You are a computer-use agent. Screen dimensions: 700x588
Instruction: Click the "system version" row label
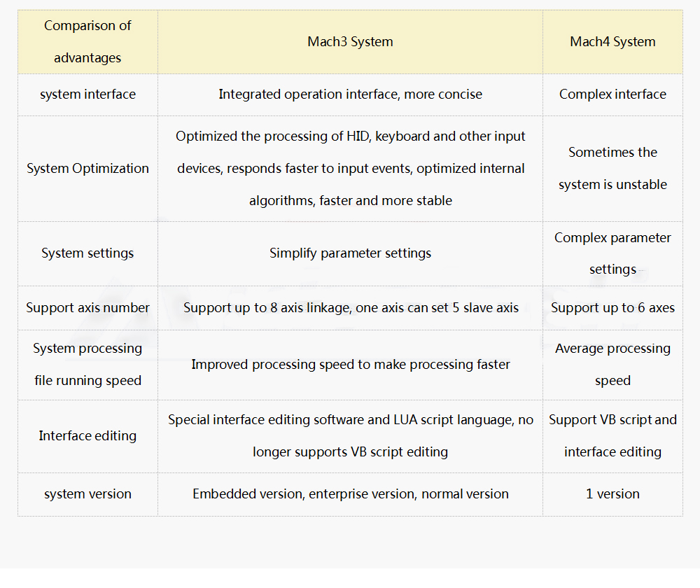pyautogui.click(x=87, y=494)
